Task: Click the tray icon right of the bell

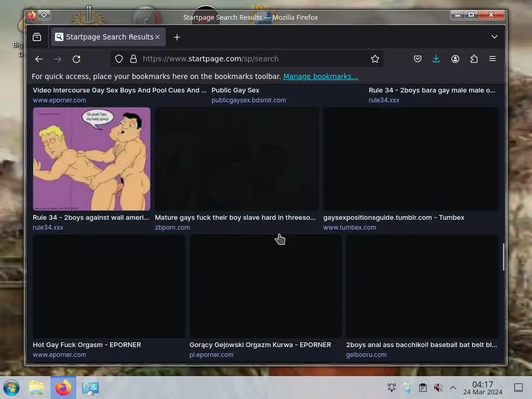Action: (407, 388)
